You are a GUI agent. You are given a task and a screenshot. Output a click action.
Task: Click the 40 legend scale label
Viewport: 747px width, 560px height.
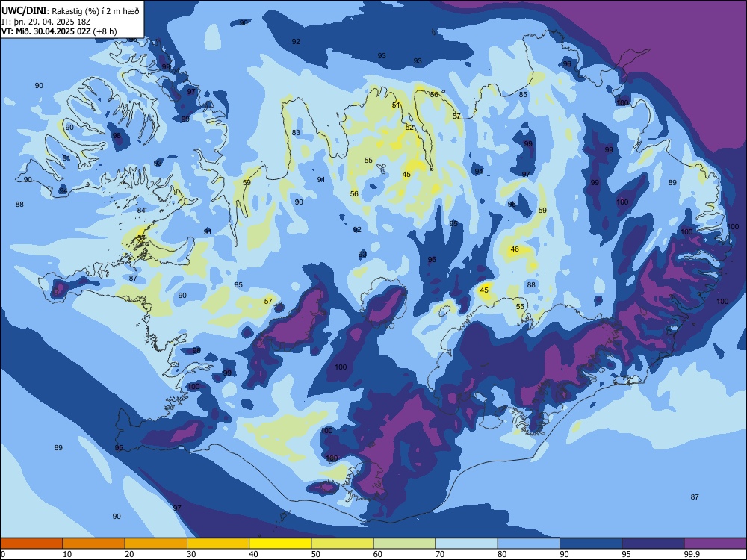click(253, 554)
